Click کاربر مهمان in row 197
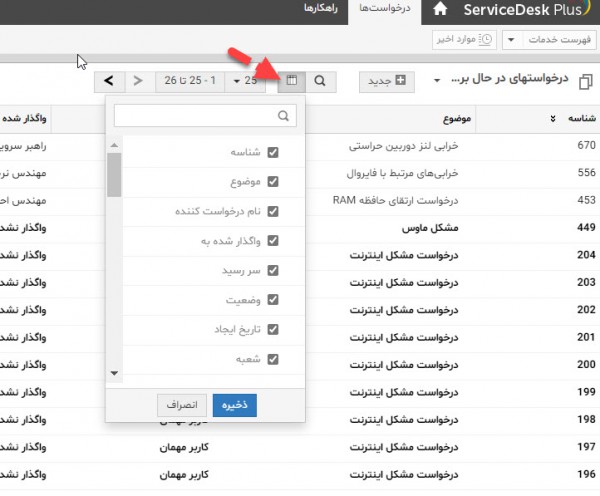This screenshot has height=496, width=600. 184,447
